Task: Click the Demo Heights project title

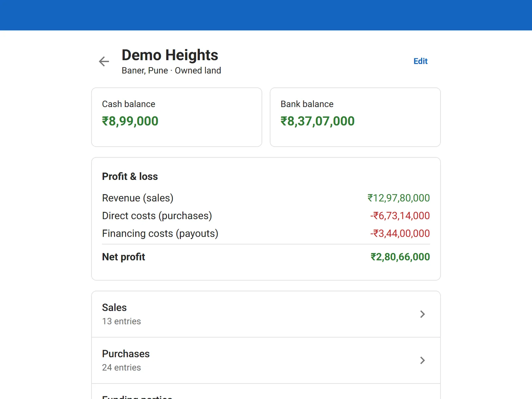Action: 170,55
